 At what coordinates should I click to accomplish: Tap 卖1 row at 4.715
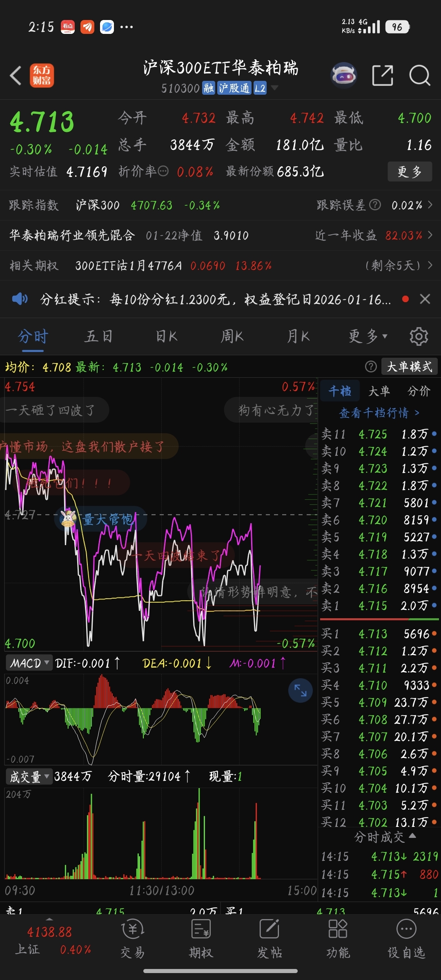pos(379,606)
